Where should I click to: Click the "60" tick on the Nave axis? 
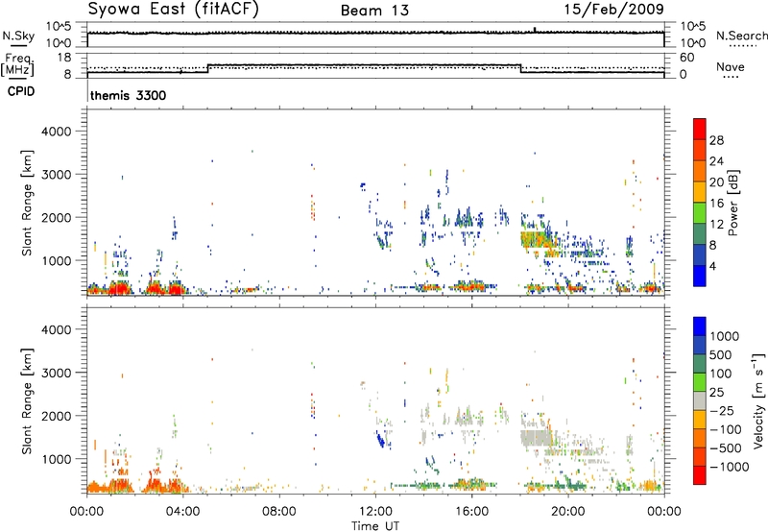(x=686, y=58)
